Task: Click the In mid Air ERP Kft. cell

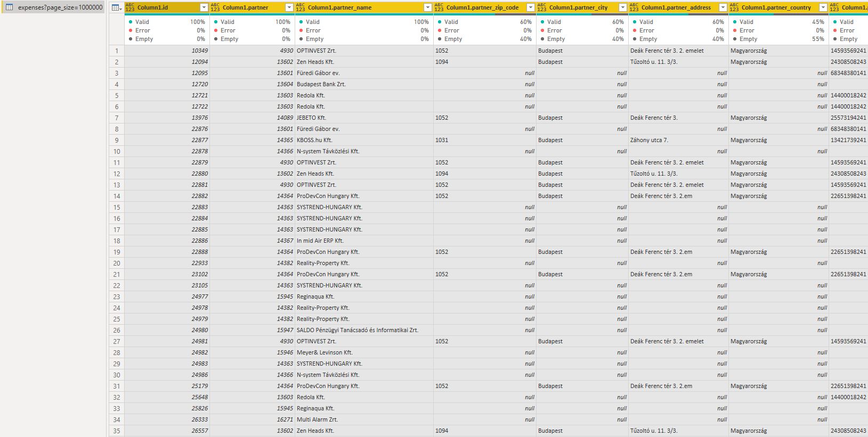Action: (364, 241)
